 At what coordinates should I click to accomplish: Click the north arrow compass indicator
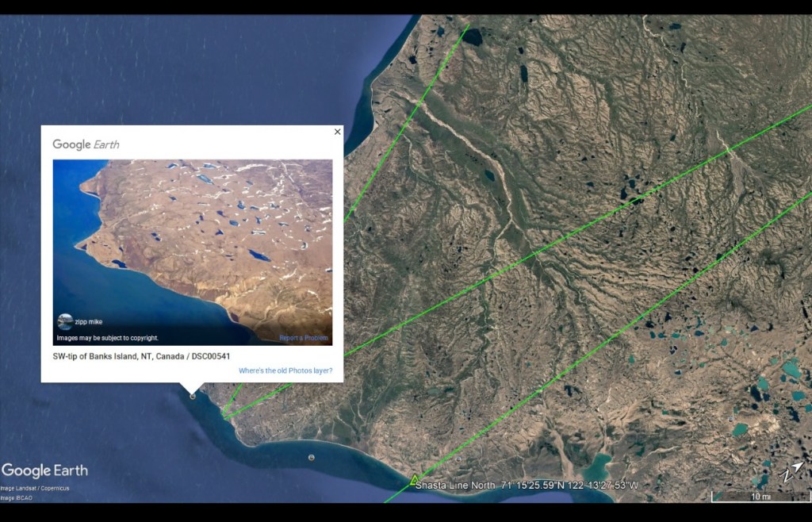tap(790, 472)
